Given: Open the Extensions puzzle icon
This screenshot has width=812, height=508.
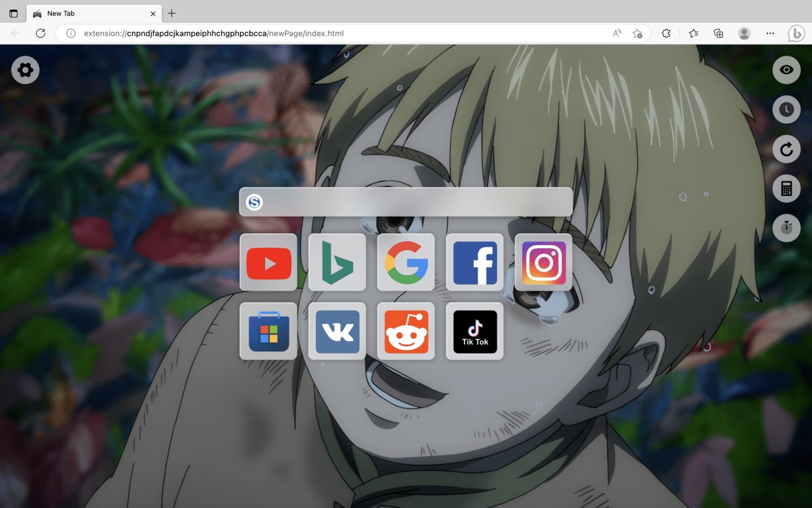Looking at the screenshot, I should point(666,33).
